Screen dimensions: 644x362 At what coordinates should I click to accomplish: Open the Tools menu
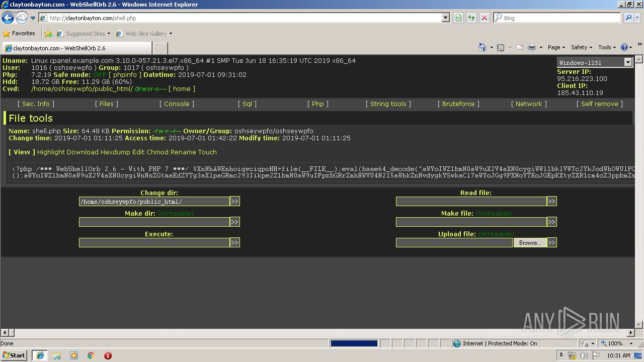607,47
